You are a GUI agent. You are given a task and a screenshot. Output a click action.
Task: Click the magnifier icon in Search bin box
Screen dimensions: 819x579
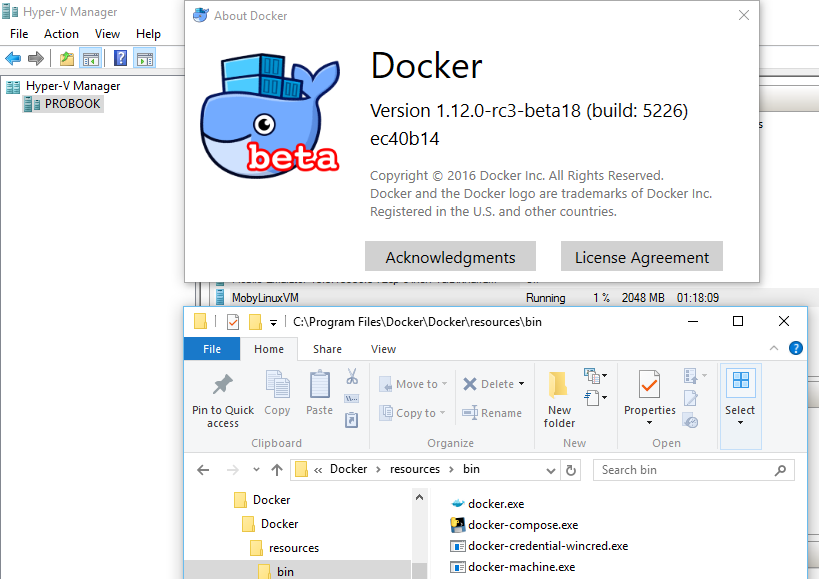pyautogui.click(x=780, y=470)
